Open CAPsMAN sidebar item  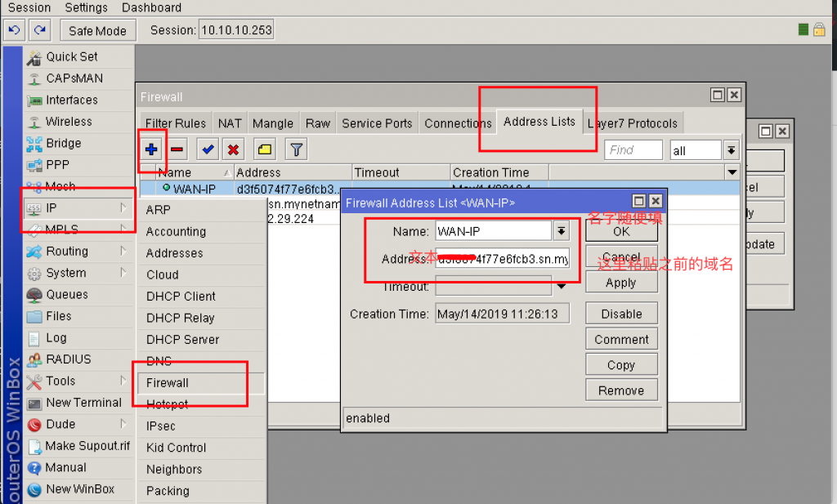[78, 78]
